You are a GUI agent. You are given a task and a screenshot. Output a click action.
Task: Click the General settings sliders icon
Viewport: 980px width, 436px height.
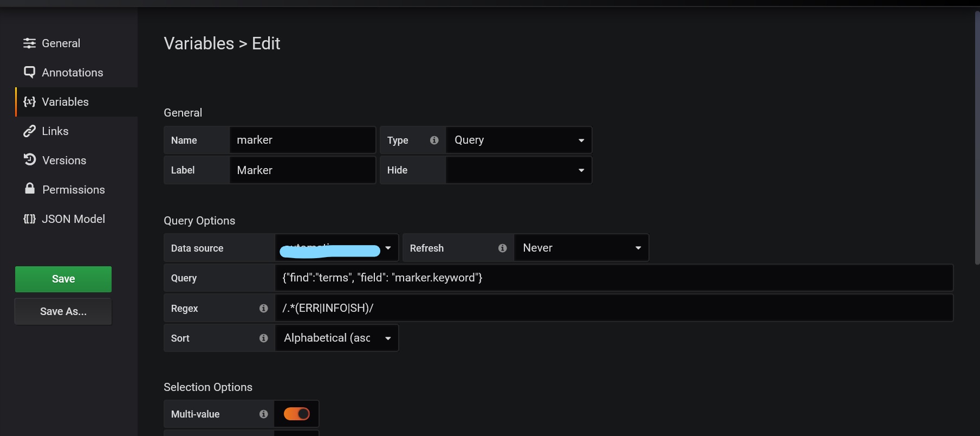click(x=29, y=43)
